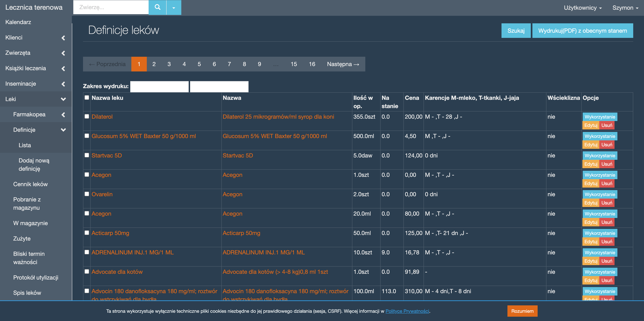Click the first Zakres wydruku input field
Screen dimensions: 644x321
(x=159, y=86)
